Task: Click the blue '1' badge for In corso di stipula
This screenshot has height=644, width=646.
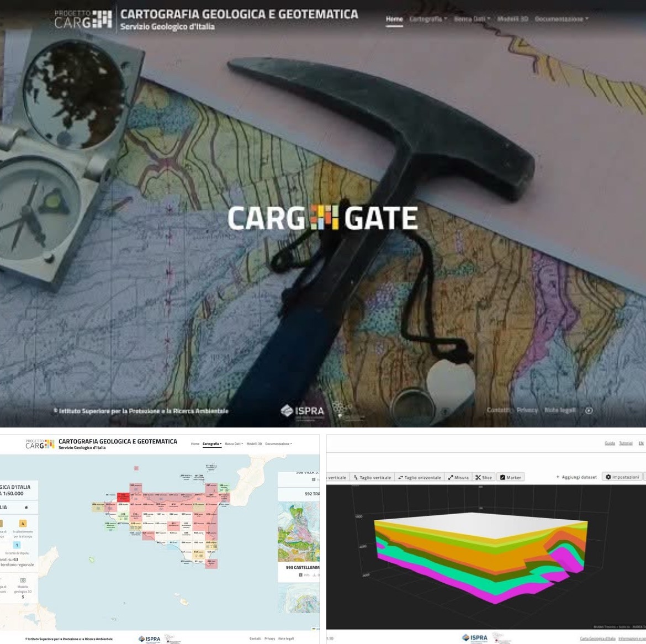Action: pos(17,545)
